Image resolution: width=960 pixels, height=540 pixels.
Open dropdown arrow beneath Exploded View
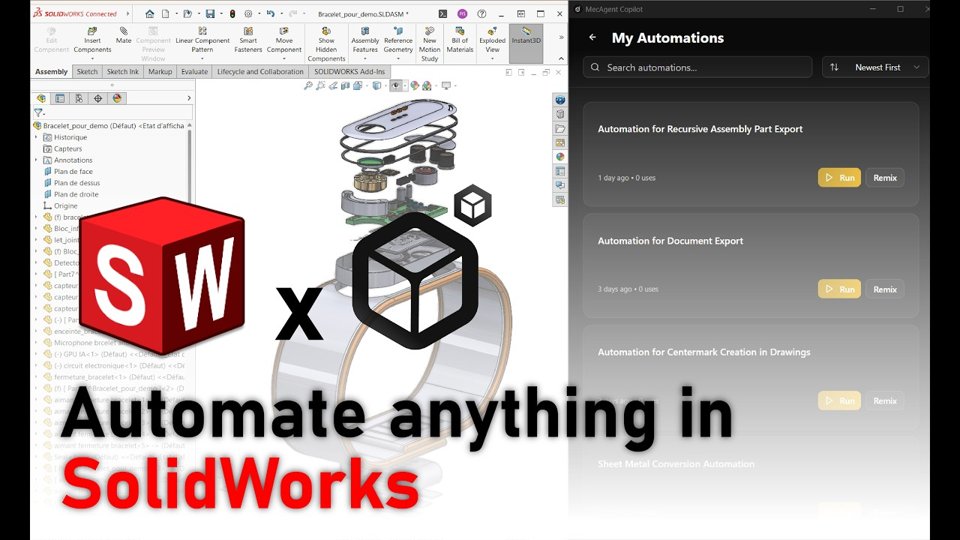click(x=492, y=59)
